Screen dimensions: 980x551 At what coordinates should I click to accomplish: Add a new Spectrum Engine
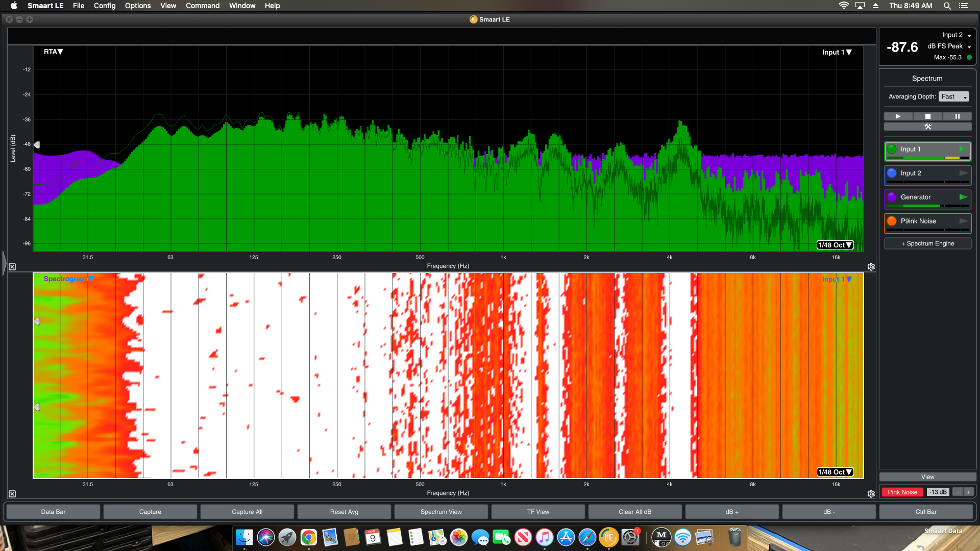point(928,243)
